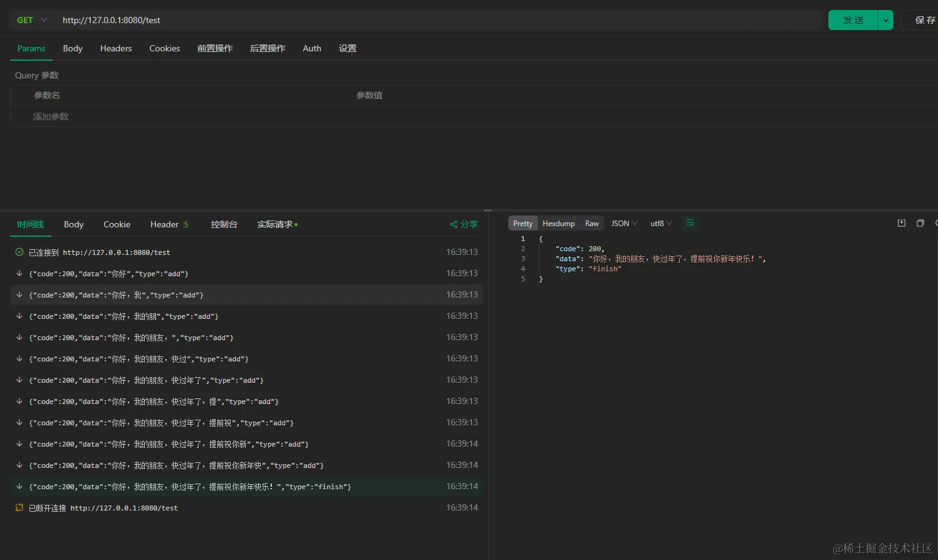938x560 pixels.
Task: Expand the send button dropdown arrow
Action: [x=885, y=19]
